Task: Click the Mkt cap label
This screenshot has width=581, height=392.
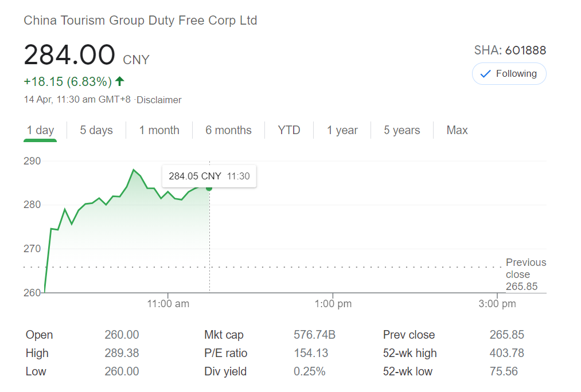Action: 224,335
